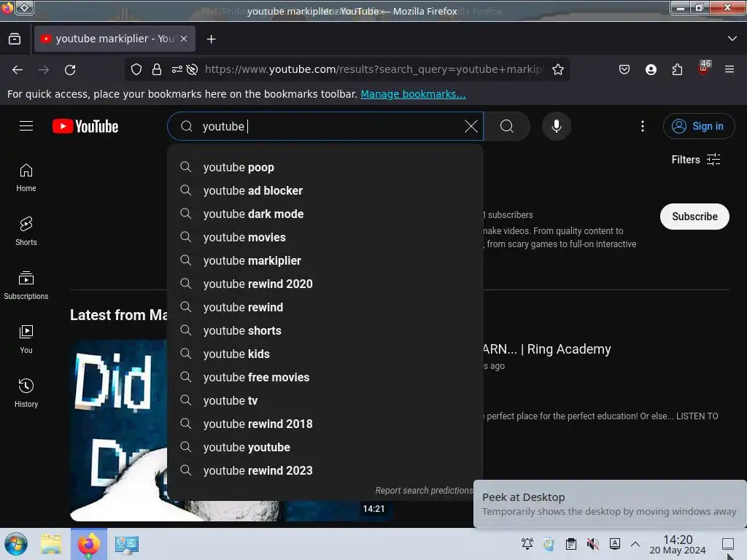Subscribe to the Markiplier channel
Viewport: 747px width, 560px height.
point(694,217)
